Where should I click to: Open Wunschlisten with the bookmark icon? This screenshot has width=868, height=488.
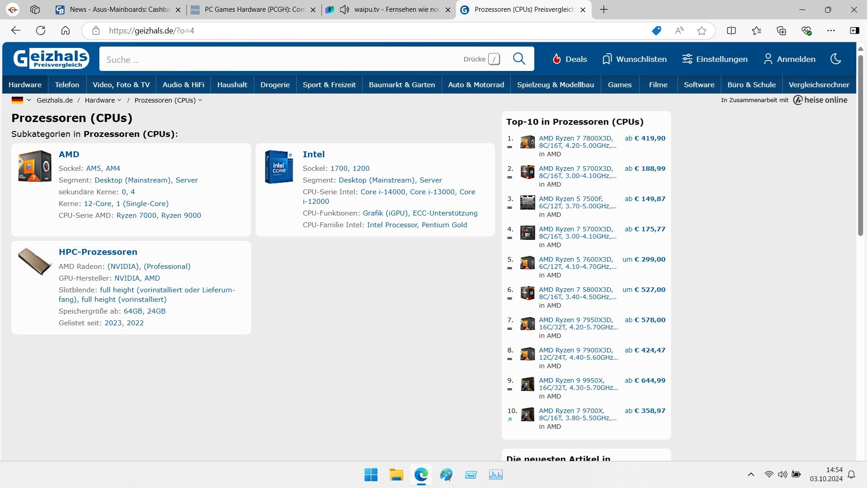pyautogui.click(x=607, y=59)
